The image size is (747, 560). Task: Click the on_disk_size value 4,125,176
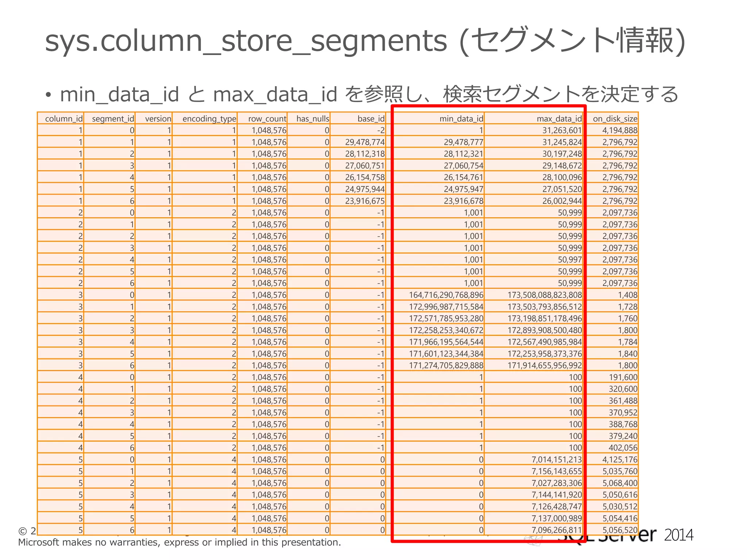pos(620,459)
